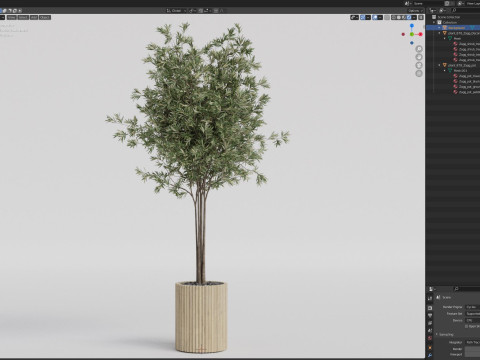The width and height of the screenshot is (480, 360).
Task: Open the properties editor type dropdown
Action: point(432,289)
